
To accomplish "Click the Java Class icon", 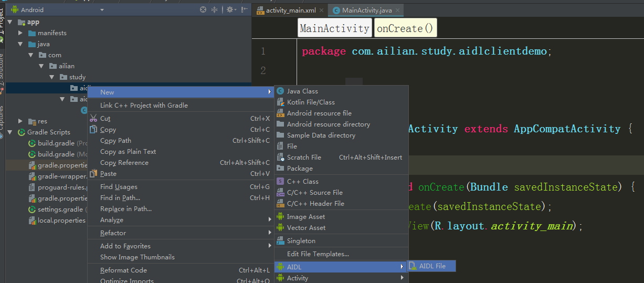I will [280, 91].
